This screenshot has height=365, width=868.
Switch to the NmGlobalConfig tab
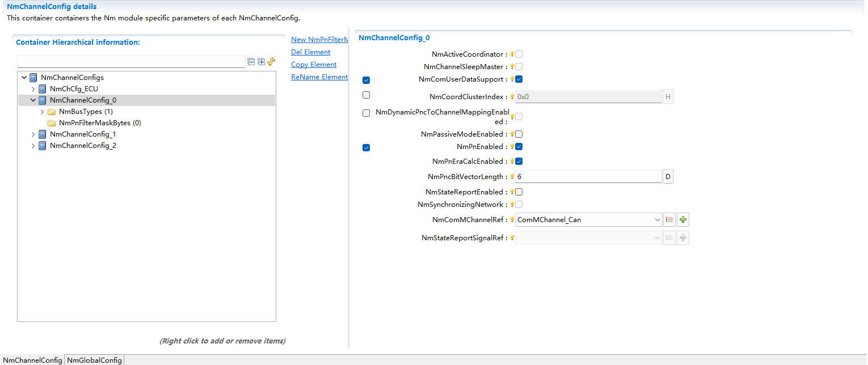pyautogui.click(x=94, y=360)
